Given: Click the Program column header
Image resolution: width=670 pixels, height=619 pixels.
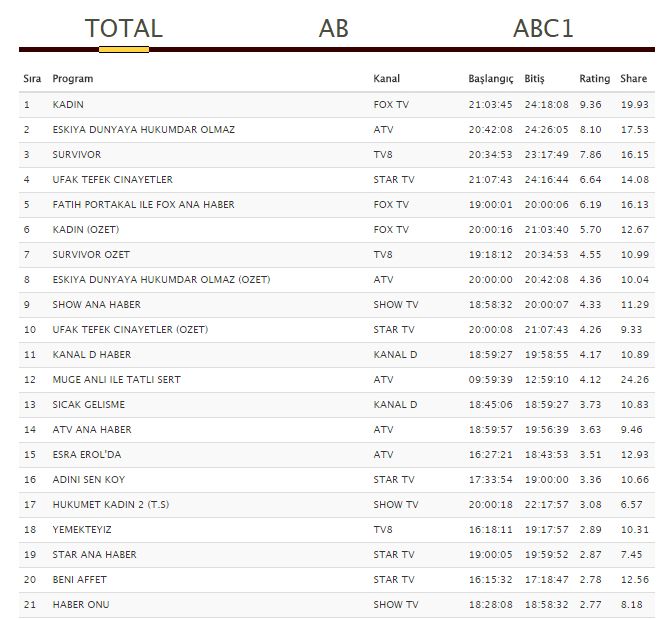Looking at the screenshot, I should [72, 79].
